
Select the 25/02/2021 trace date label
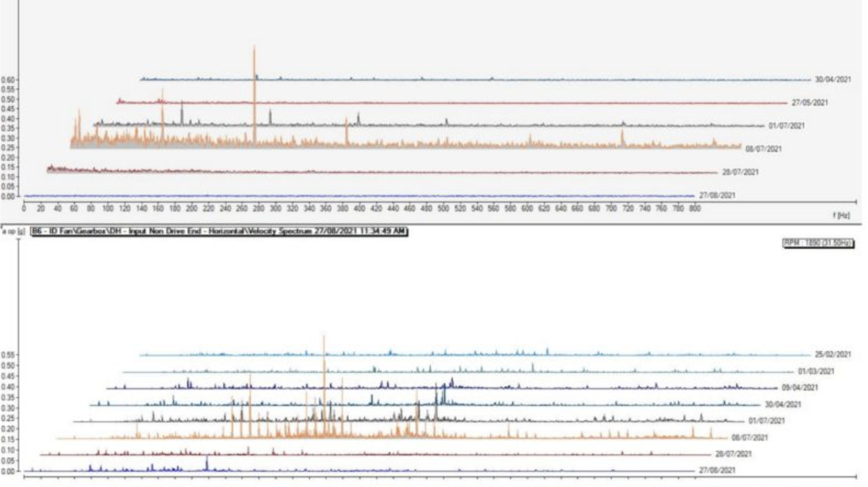click(x=833, y=355)
